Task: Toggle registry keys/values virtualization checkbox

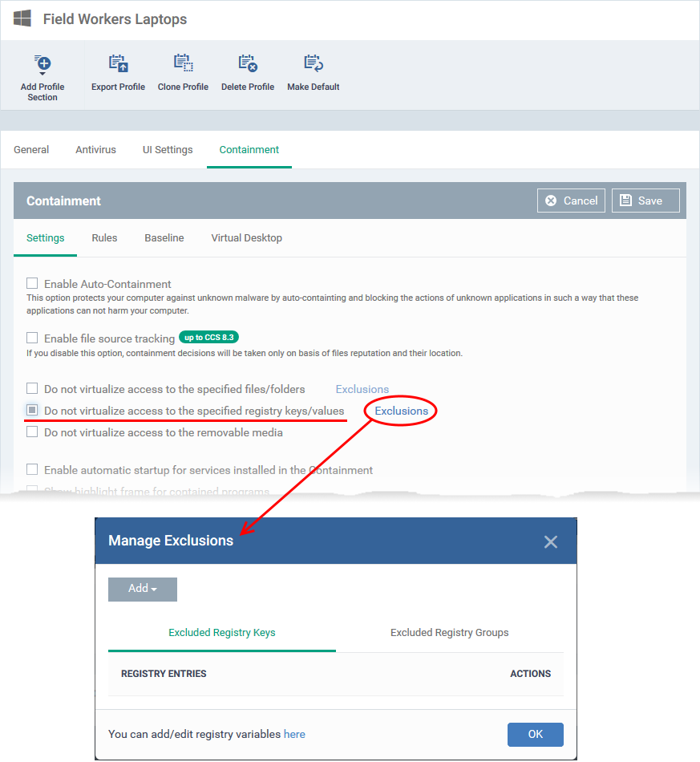Action: pos(32,410)
